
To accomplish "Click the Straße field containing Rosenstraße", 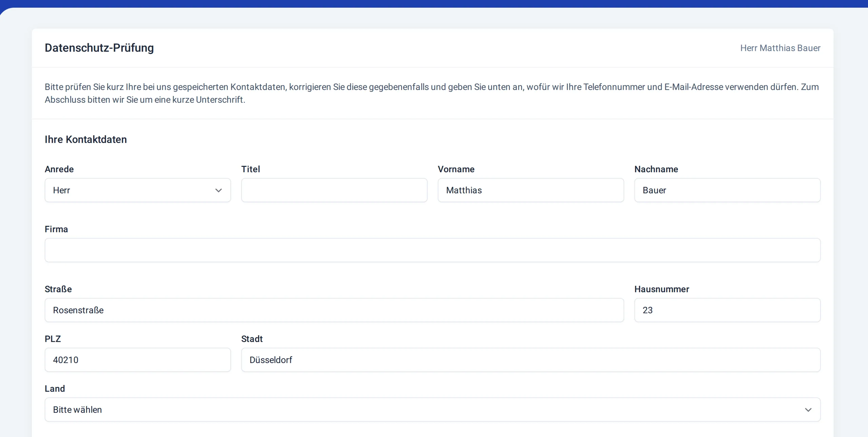I will click(334, 310).
